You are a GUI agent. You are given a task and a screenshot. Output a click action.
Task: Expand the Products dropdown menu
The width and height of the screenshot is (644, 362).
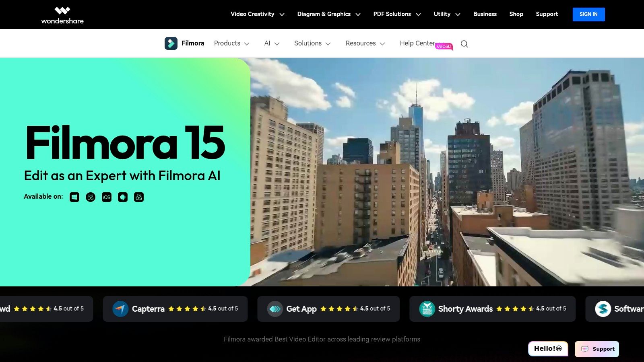click(227, 43)
